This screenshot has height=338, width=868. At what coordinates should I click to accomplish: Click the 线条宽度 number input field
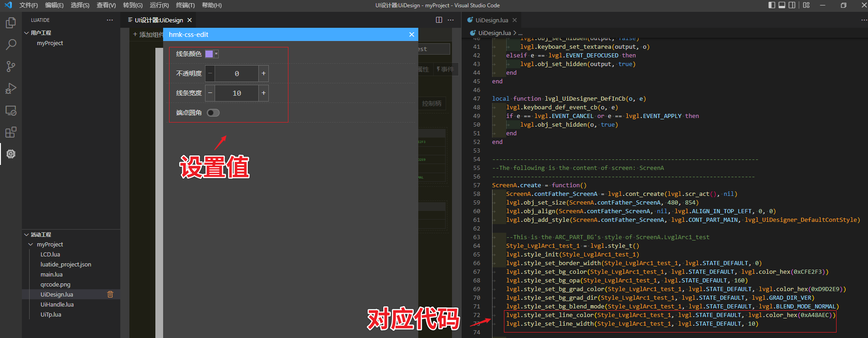click(236, 93)
